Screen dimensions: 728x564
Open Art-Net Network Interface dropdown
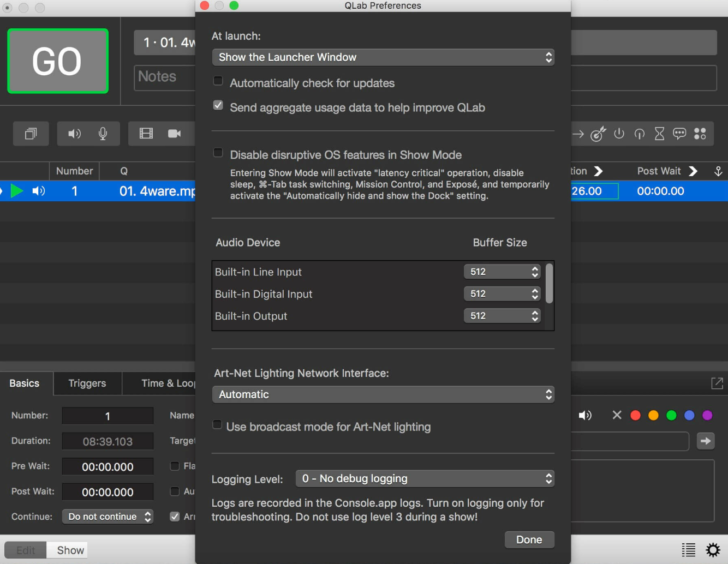point(383,394)
